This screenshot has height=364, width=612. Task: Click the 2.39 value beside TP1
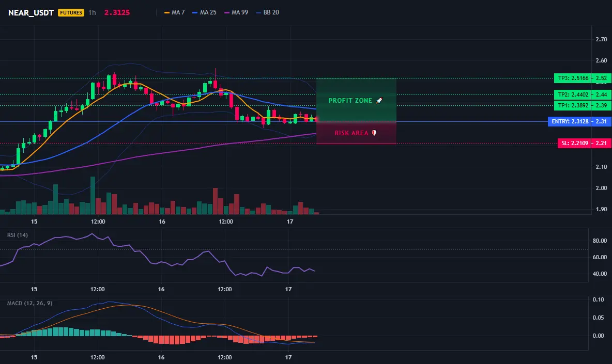click(x=602, y=106)
